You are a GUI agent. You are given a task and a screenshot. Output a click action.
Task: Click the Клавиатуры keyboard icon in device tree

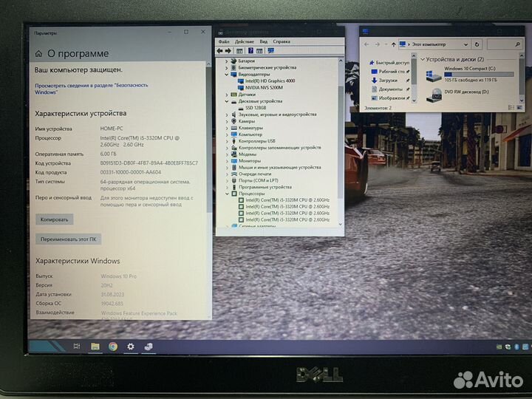(x=233, y=128)
